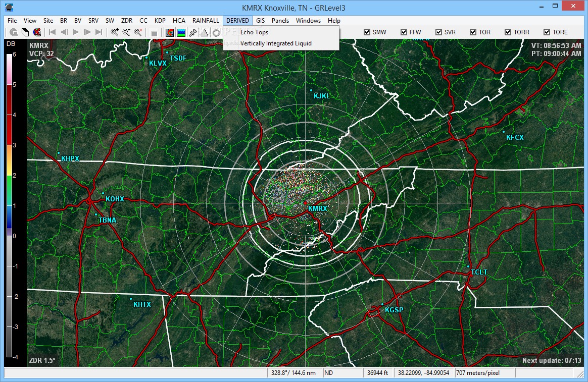This screenshot has height=382, width=588.
Task: Toggle the radar hook echo display icon
Action: click(170, 32)
